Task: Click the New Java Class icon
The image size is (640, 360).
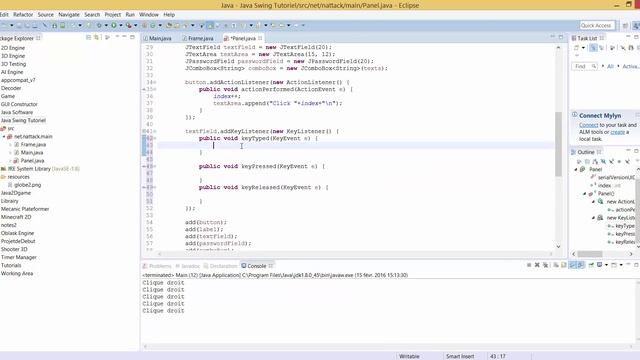Action: (x=153, y=25)
